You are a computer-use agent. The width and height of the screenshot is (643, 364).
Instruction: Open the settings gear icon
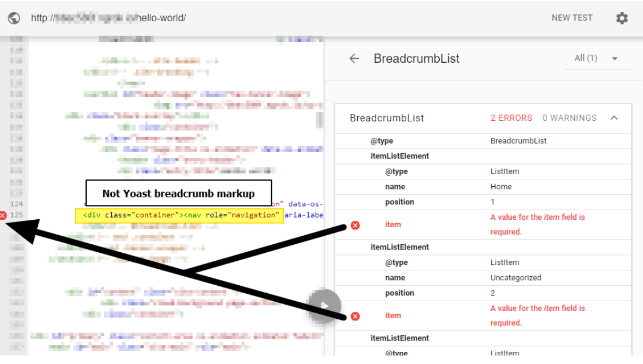coord(622,18)
